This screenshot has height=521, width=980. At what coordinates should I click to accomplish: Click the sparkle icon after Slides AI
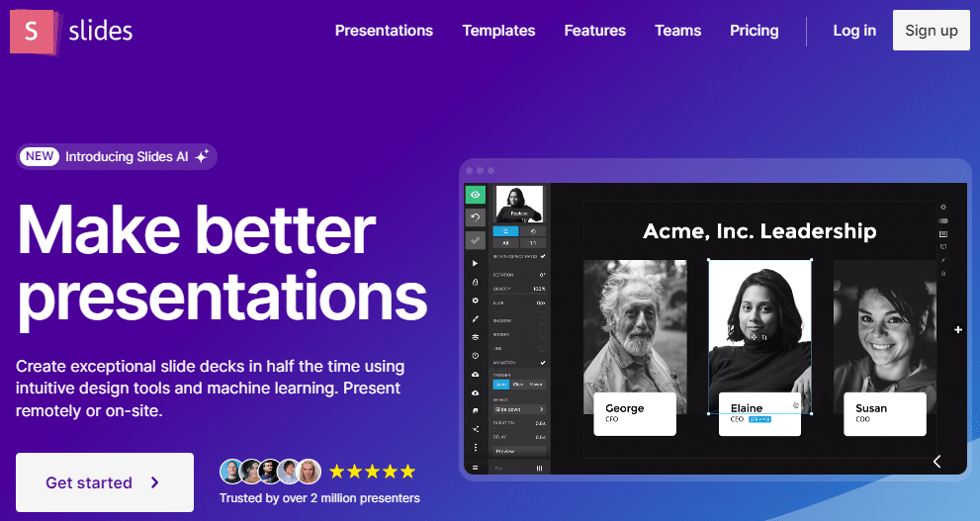pyautogui.click(x=202, y=157)
